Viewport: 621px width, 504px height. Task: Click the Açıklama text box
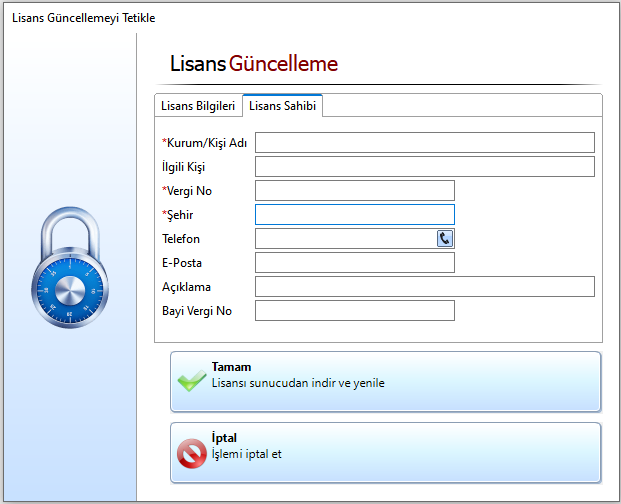pos(424,286)
